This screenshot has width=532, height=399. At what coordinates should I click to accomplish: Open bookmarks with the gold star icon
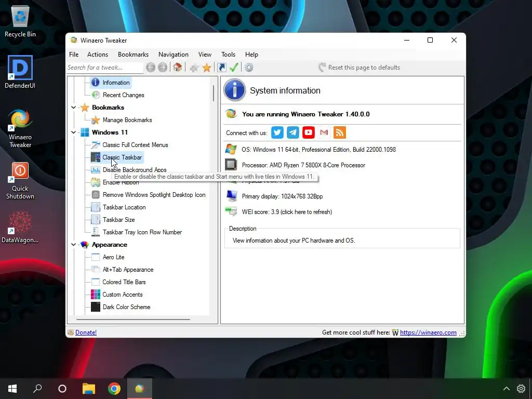[207, 68]
